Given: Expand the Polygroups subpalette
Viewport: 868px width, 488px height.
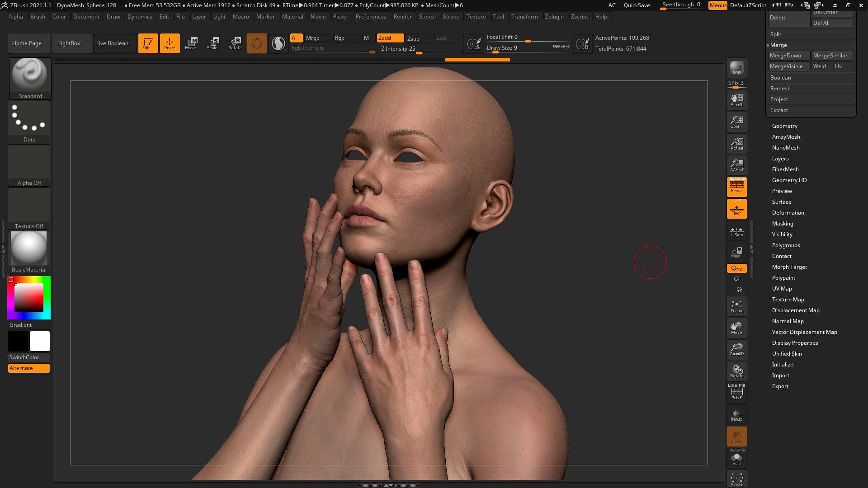Looking at the screenshot, I should 786,245.
